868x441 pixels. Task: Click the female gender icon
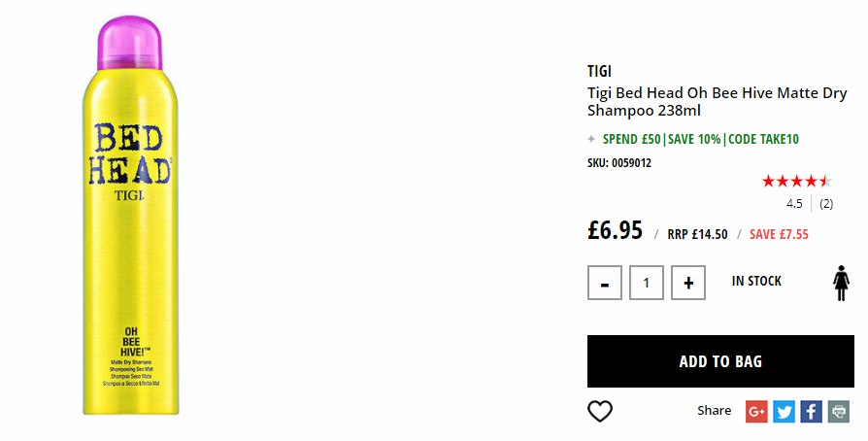coord(842,283)
